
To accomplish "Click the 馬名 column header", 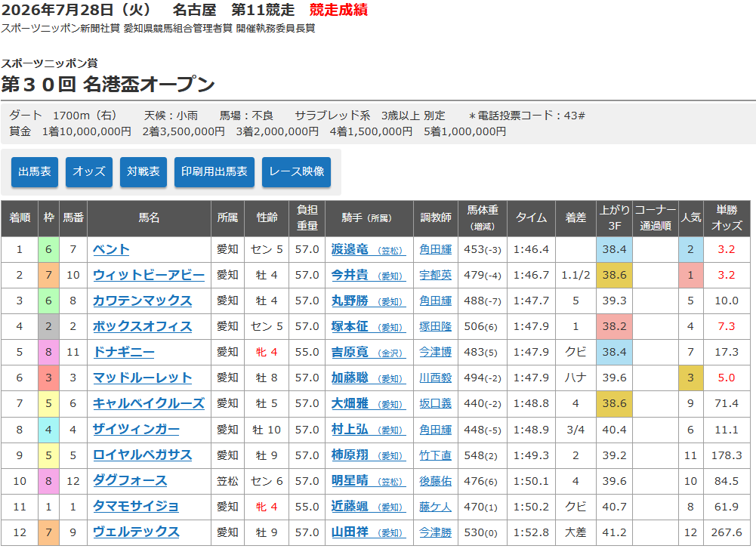I will pyautogui.click(x=149, y=218).
